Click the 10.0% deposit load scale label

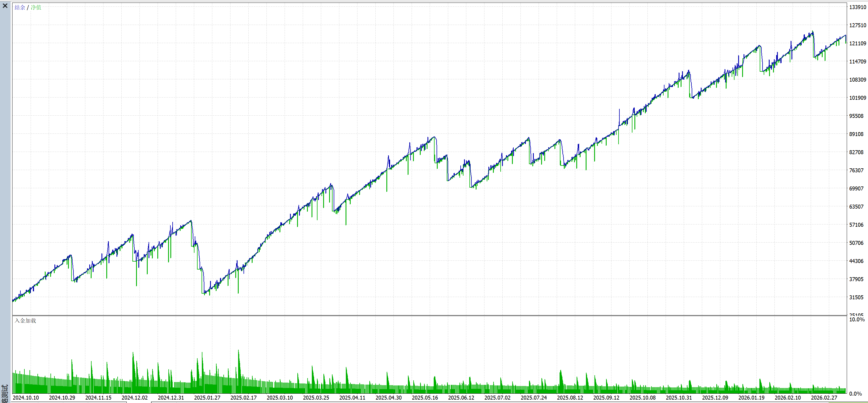(x=857, y=319)
